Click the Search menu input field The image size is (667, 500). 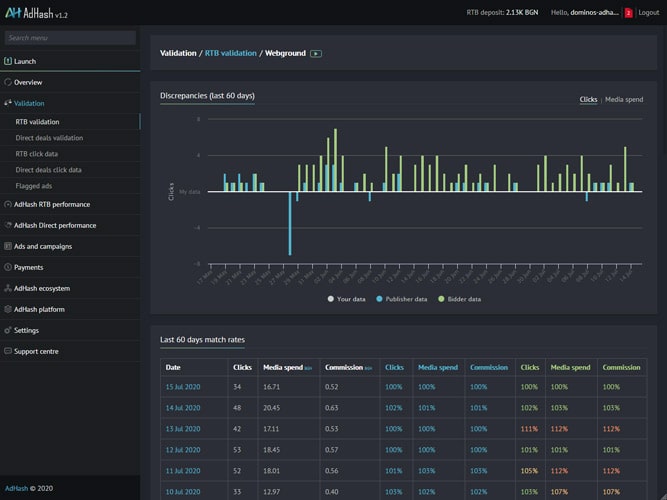(x=70, y=38)
